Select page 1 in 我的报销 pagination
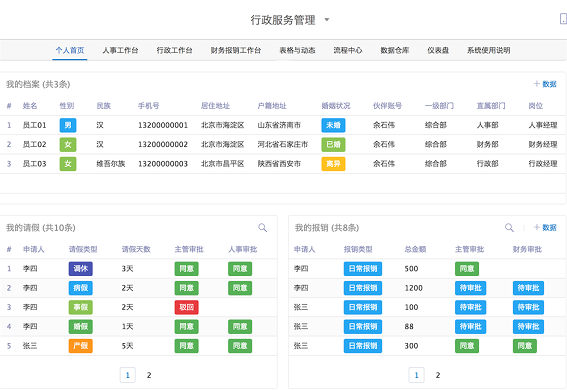 (x=417, y=375)
